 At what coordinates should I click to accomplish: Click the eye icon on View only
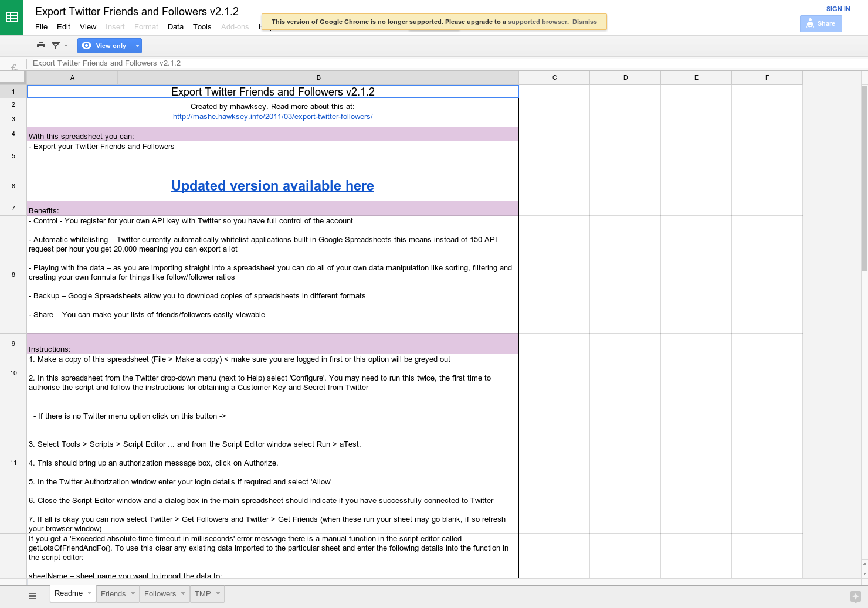[x=86, y=45]
